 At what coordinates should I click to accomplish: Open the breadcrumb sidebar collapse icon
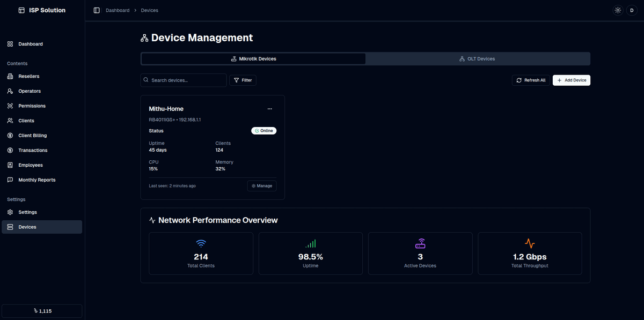(97, 10)
